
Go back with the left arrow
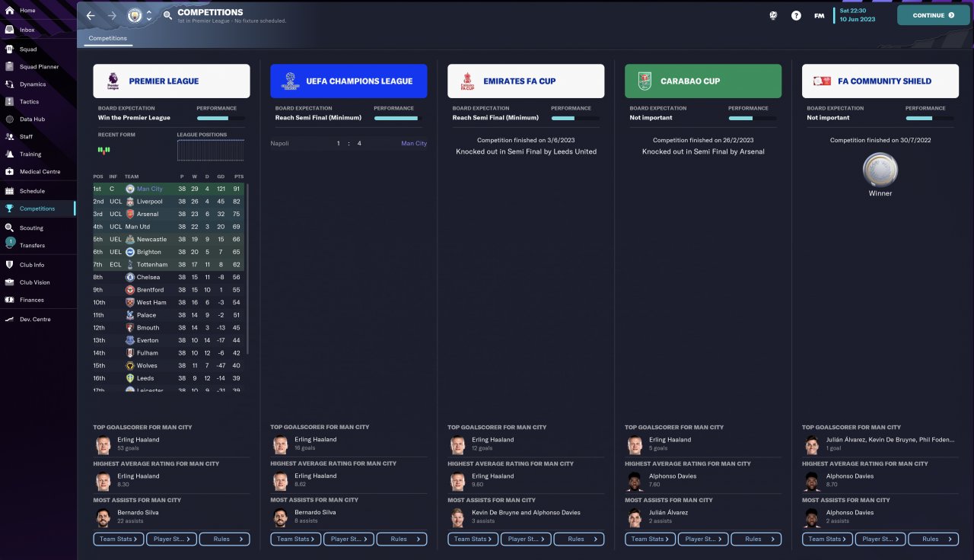[91, 15]
